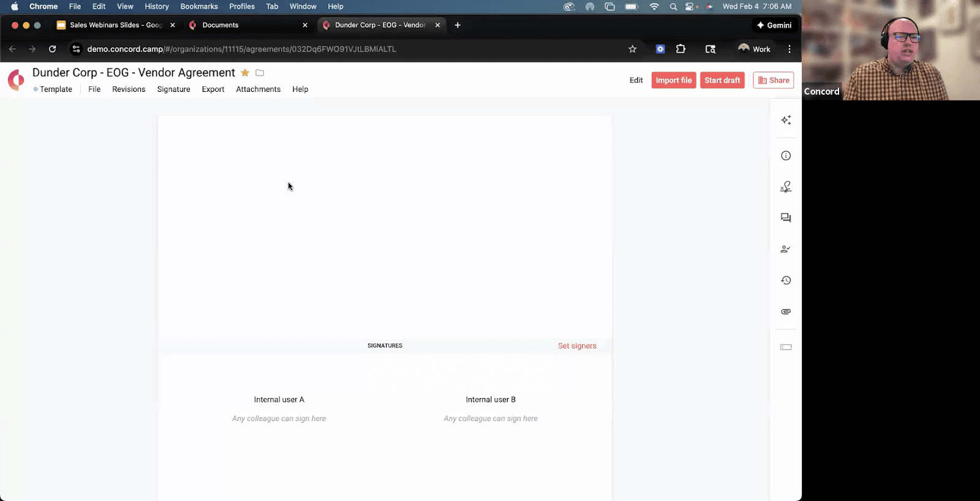
Task: Click the blue extension icon in Chrome toolbar
Action: 660,49
